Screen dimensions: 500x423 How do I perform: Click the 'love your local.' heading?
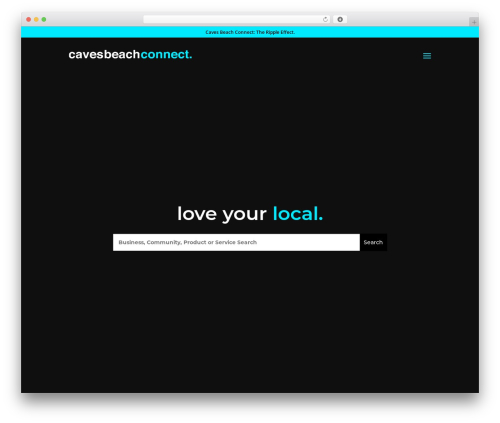pyautogui.click(x=250, y=214)
